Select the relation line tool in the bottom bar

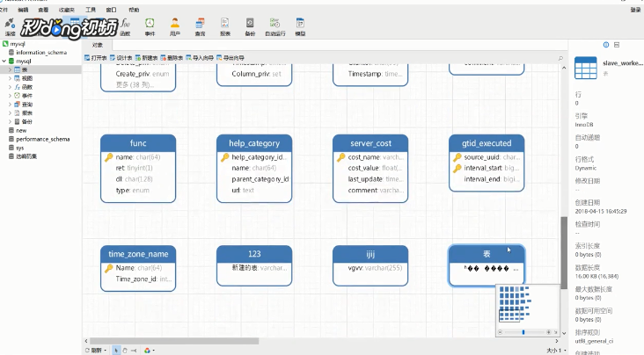[134, 351]
